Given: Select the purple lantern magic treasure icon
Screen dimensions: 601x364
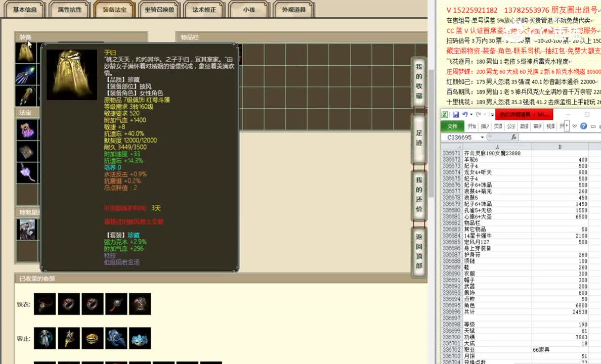Looking at the screenshot, I should (x=27, y=130).
